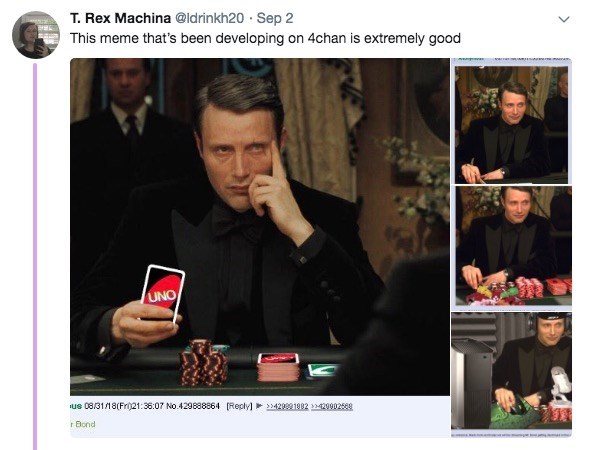Follow the >>429891882 backlink
This screenshot has height=450, width=593.
pyautogui.click(x=287, y=406)
